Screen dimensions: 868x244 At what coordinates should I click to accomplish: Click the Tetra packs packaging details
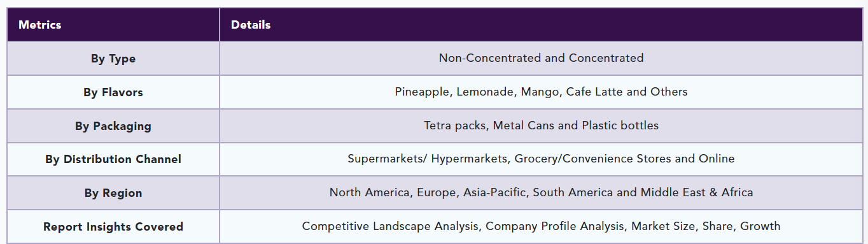[540, 126]
